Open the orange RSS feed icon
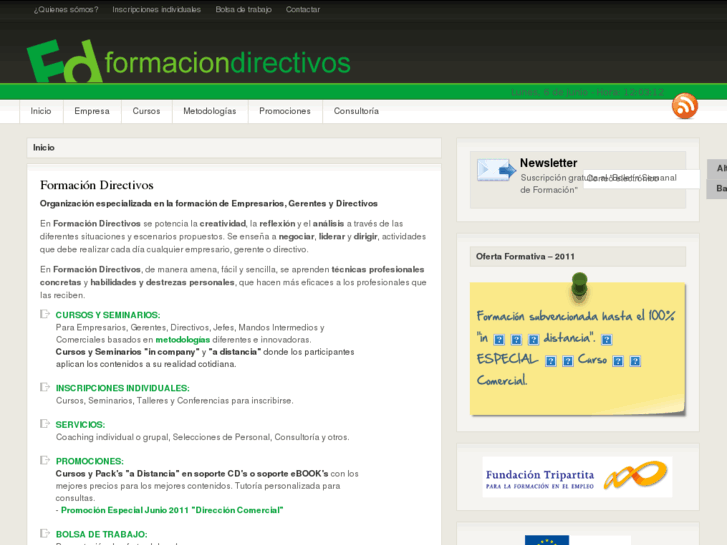The height and width of the screenshot is (545, 727). (685, 106)
